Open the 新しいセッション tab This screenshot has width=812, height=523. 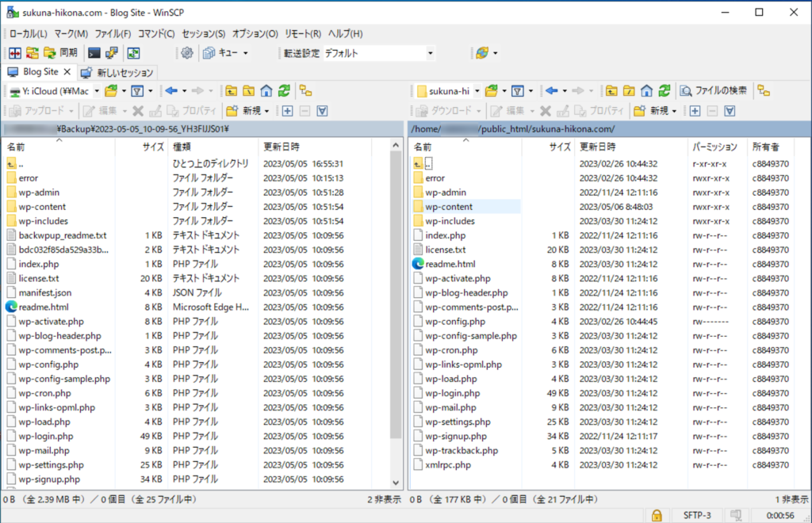[x=117, y=72]
